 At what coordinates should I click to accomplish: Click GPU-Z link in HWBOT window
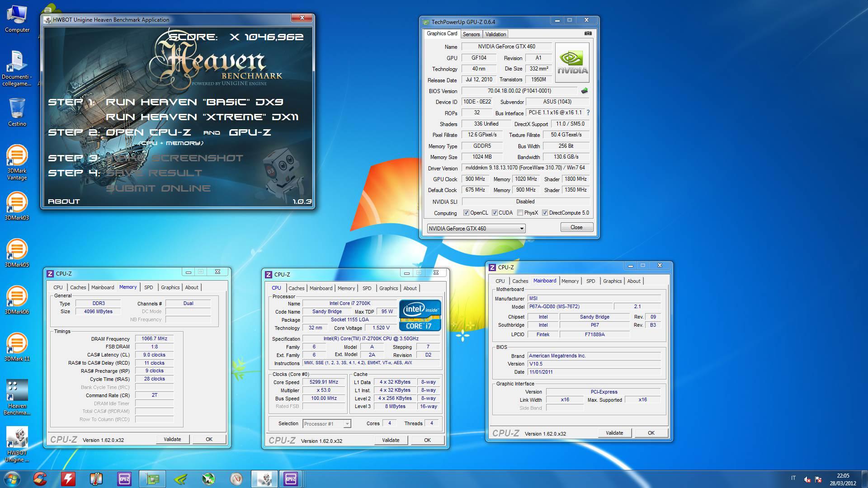click(250, 132)
